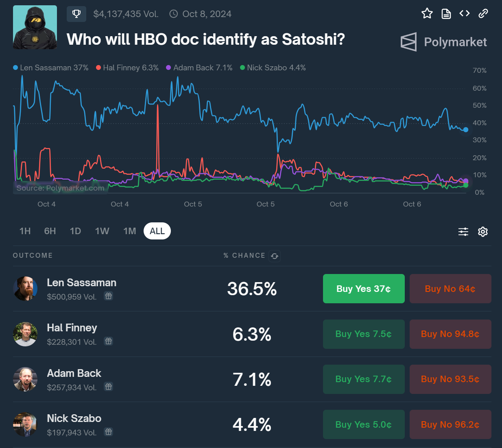
Task: Click Len Sassaman's avatar photo
Action: coord(25,289)
